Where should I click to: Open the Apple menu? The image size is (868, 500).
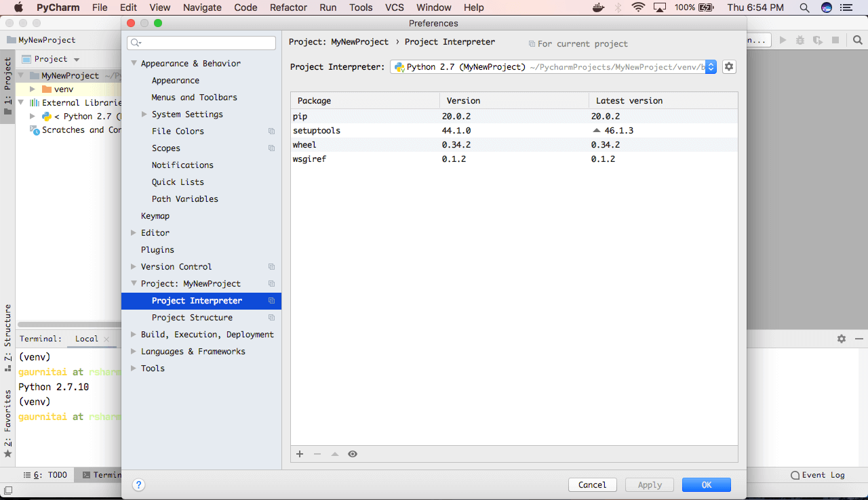[18, 7]
